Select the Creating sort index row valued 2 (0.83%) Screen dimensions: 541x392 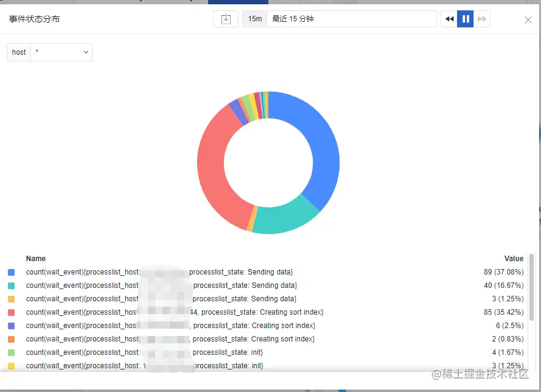pos(266,339)
